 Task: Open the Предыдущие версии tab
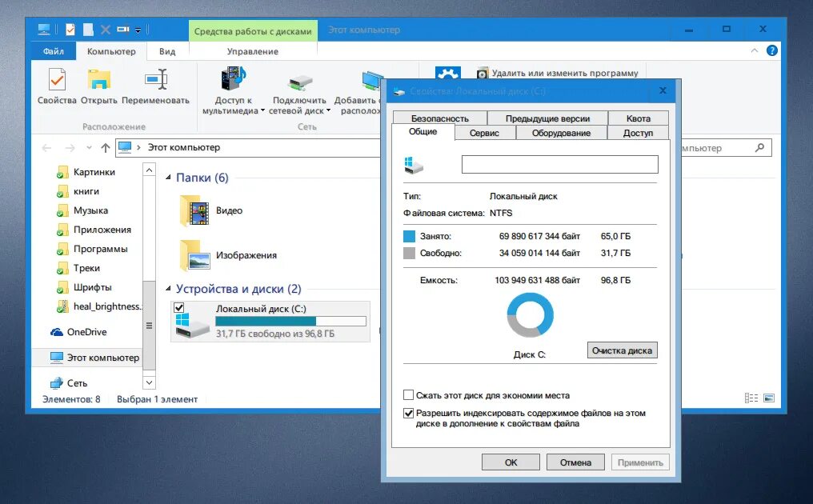pyautogui.click(x=547, y=118)
